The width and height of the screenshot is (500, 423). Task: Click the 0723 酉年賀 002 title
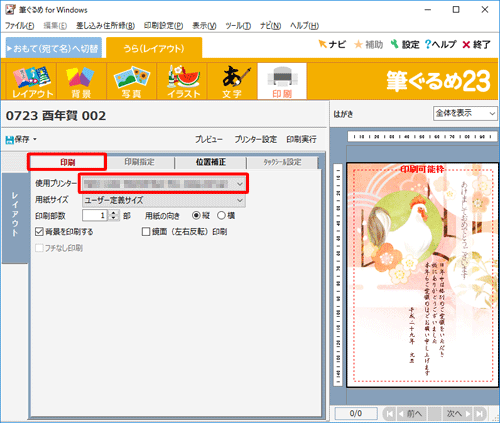(x=56, y=116)
